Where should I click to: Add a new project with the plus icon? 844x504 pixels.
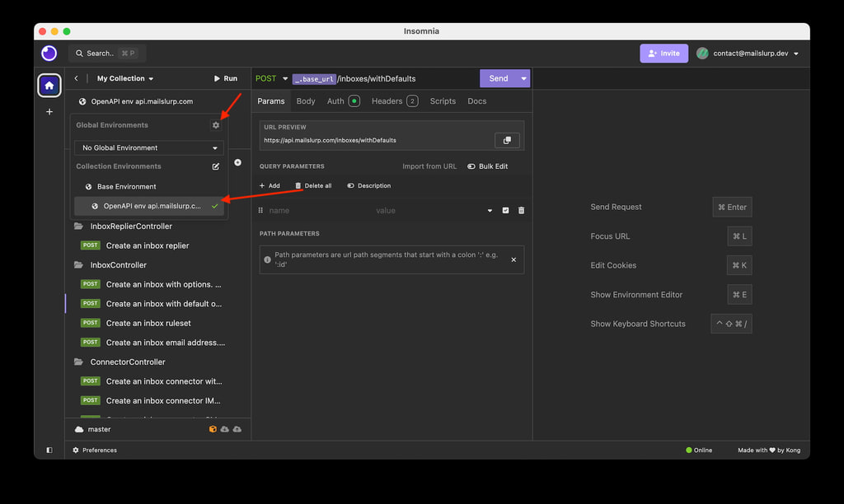49,112
